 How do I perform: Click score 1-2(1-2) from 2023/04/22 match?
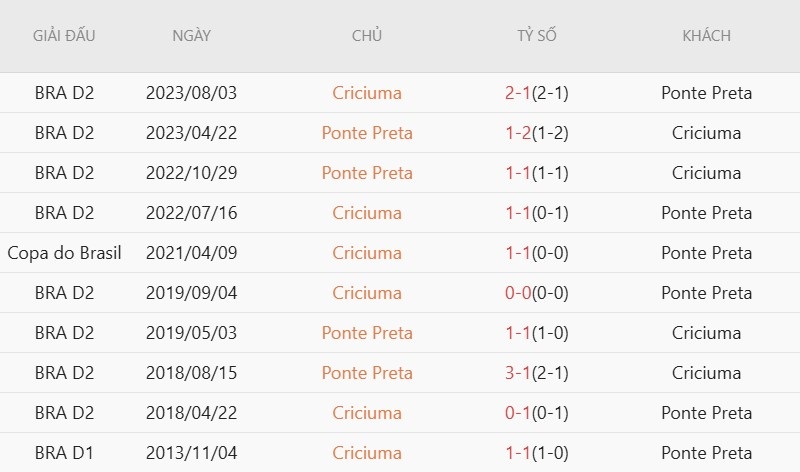coord(537,133)
